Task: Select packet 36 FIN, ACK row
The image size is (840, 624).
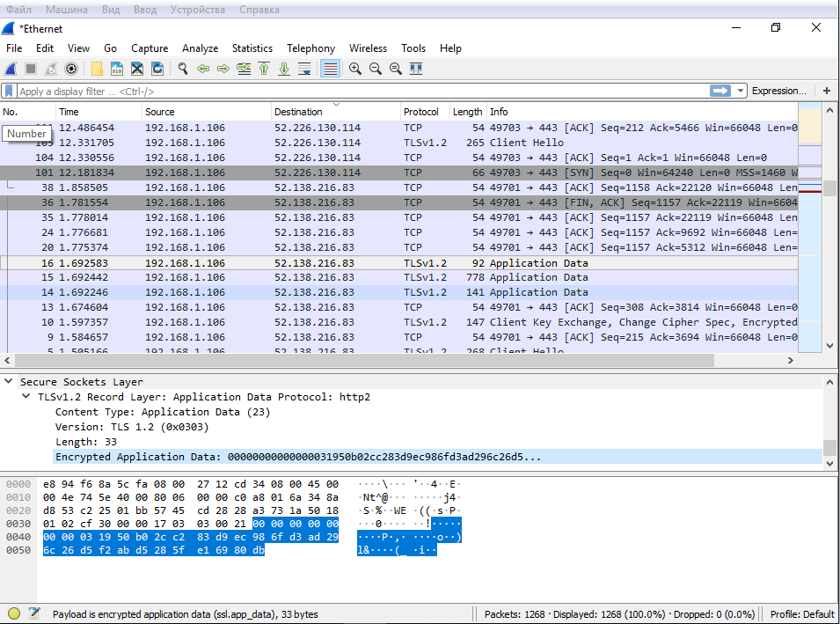Action: tap(399, 202)
